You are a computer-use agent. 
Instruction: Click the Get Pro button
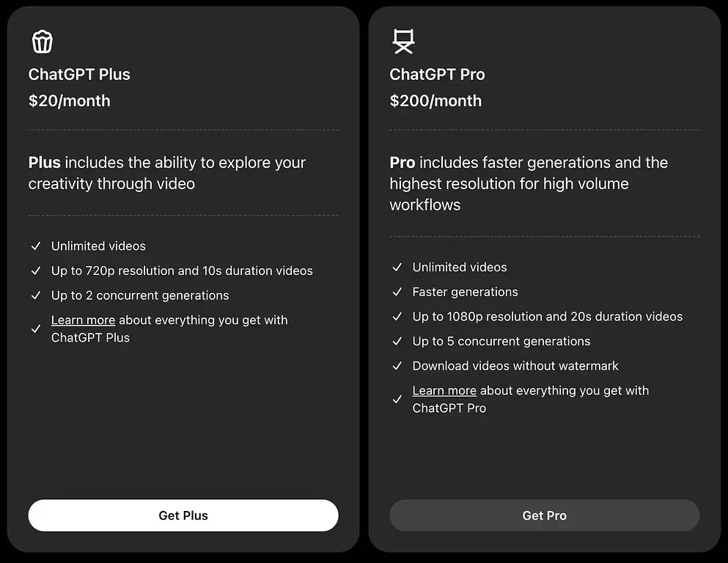(x=544, y=515)
